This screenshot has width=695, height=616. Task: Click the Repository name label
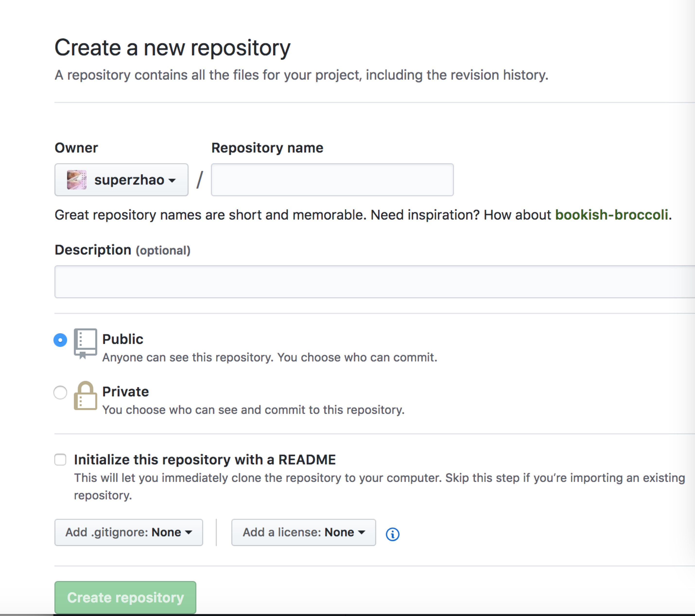tap(267, 148)
